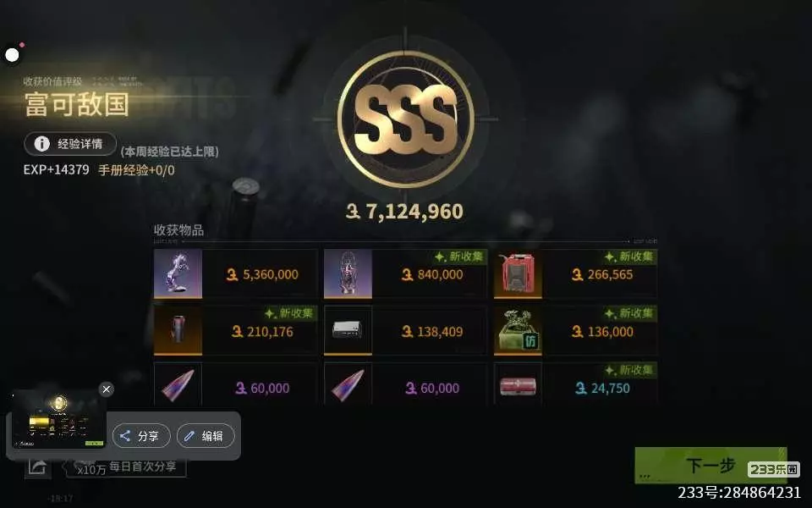Select the item worth 210,176

(236, 330)
